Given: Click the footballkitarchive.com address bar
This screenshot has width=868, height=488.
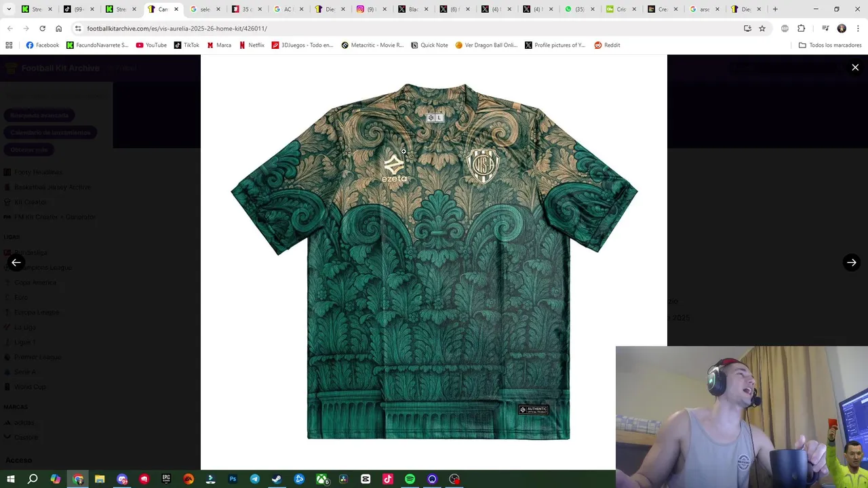Looking at the screenshot, I should (x=407, y=28).
